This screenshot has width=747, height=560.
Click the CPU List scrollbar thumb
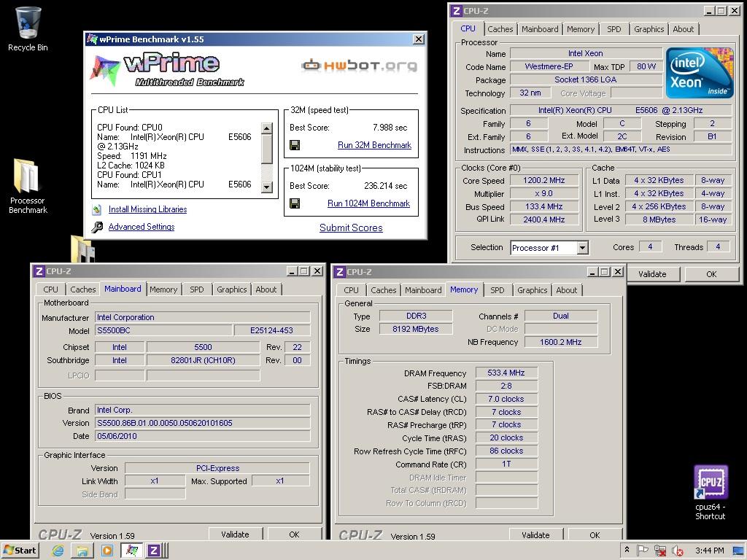pyautogui.click(x=267, y=149)
